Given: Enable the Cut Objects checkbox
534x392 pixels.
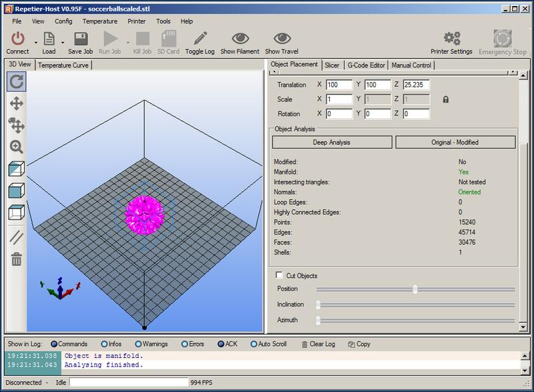Looking at the screenshot, I should (x=279, y=276).
